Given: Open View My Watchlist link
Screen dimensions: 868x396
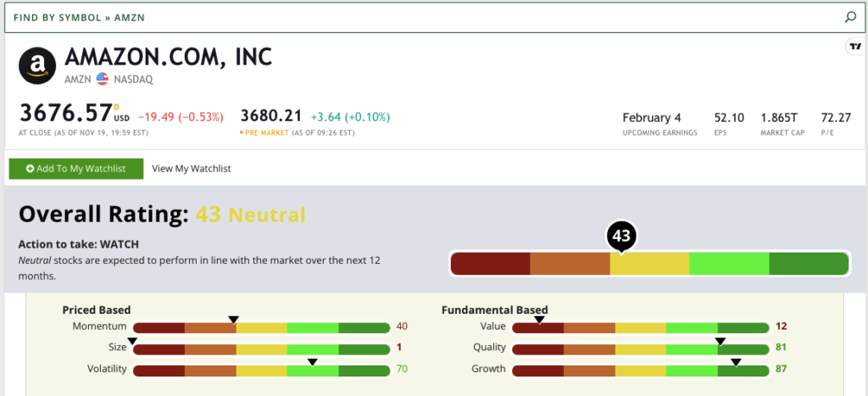Looking at the screenshot, I should click(192, 169).
